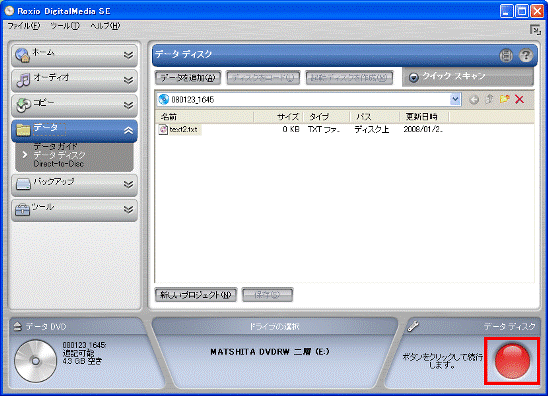
Task: Expand the オーディオ section chevron
Action: point(128,80)
